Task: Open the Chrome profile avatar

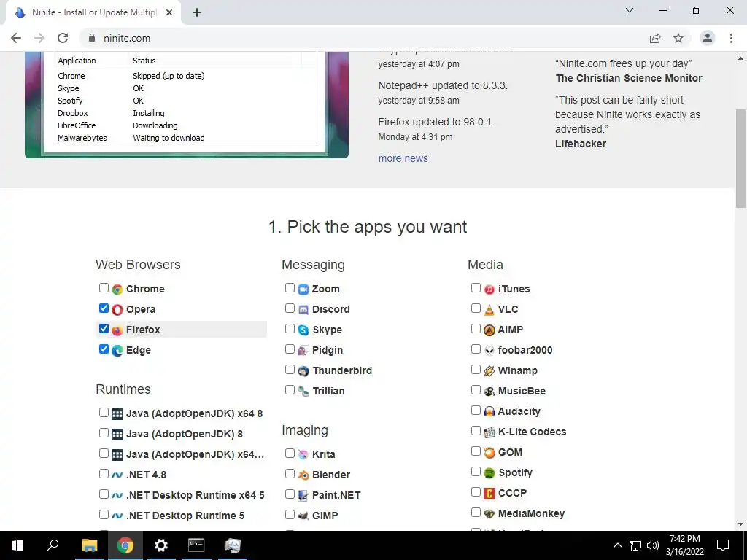Action: click(x=708, y=38)
